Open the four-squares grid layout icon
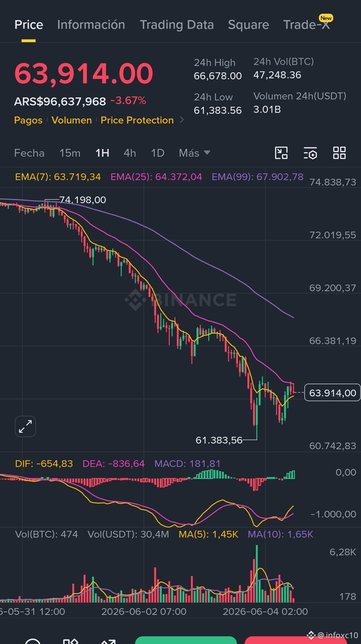The height and width of the screenshot is (644, 361). 339,153
